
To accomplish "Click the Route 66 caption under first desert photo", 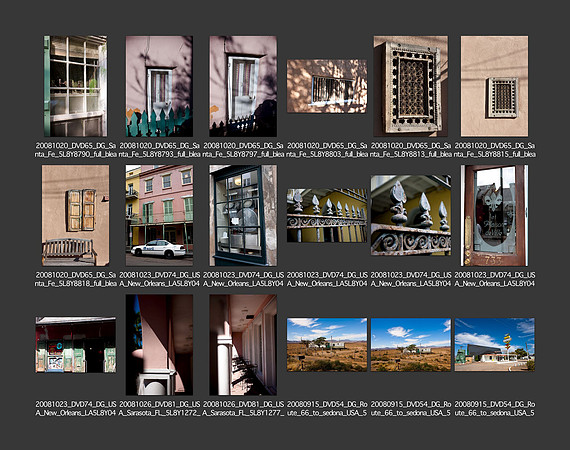I will click(x=327, y=409).
